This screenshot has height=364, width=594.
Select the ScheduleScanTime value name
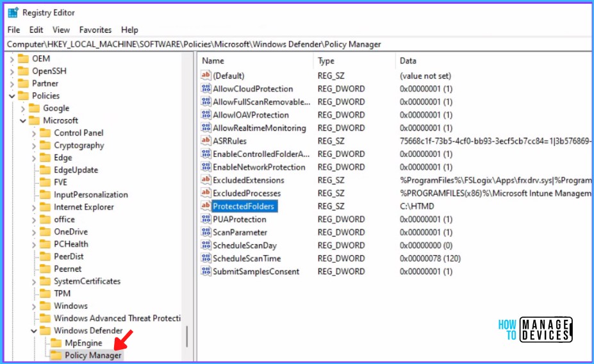coord(247,259)
